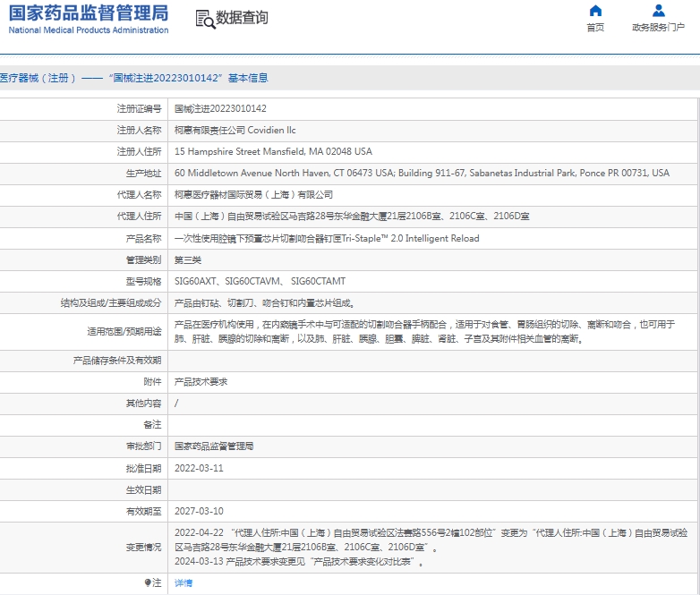700x595 pixels.
Task: Click the 医疗器械（注册）基本信息 header
Action: coord(134,78)
